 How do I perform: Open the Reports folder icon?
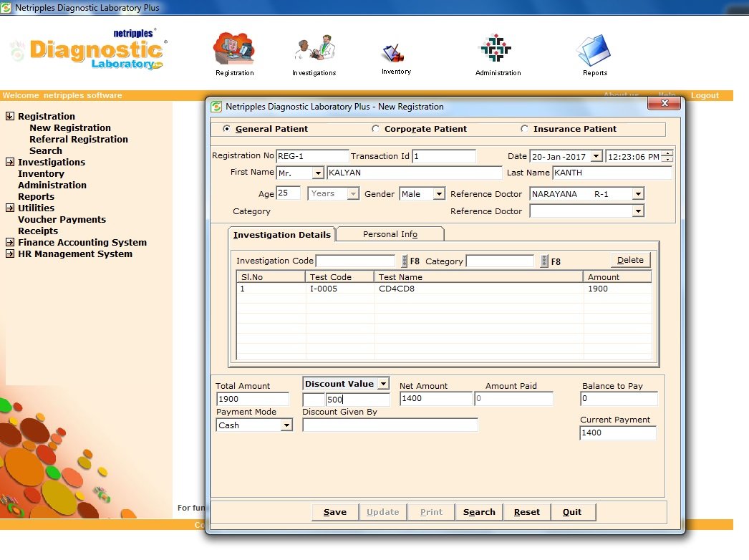pos(594,51)
